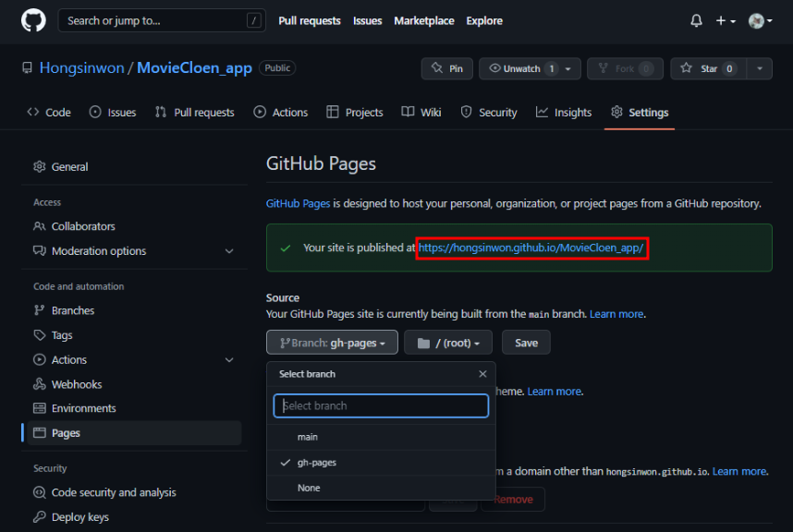This screenshot has height=532, width=793.
Task: Open Marketplace in top navigation
Action: click(x=424, y=20)
